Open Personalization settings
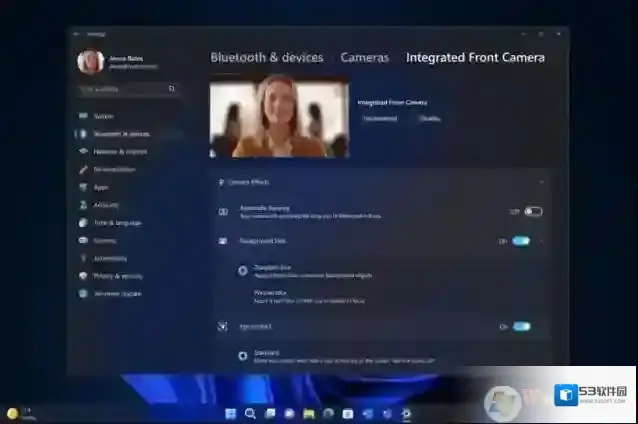 pos(114,169)
